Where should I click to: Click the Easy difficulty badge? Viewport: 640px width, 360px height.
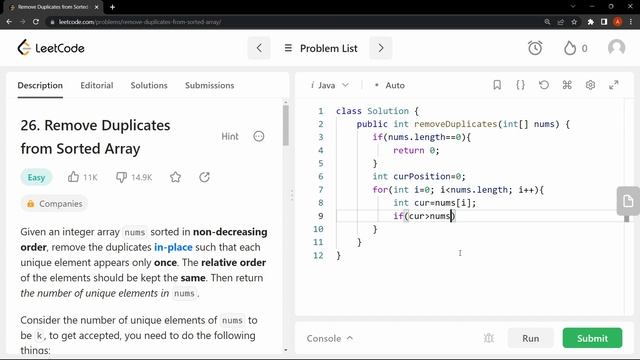(36, 178)
